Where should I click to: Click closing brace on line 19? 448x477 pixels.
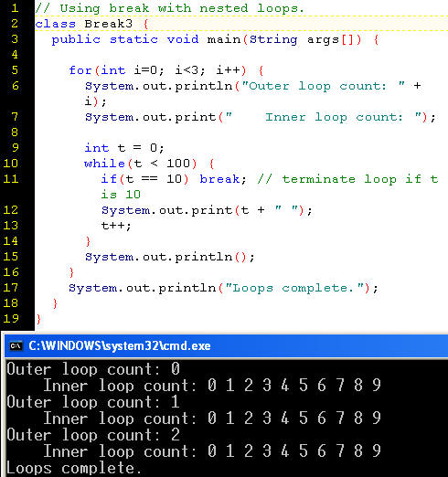point(38,319)
